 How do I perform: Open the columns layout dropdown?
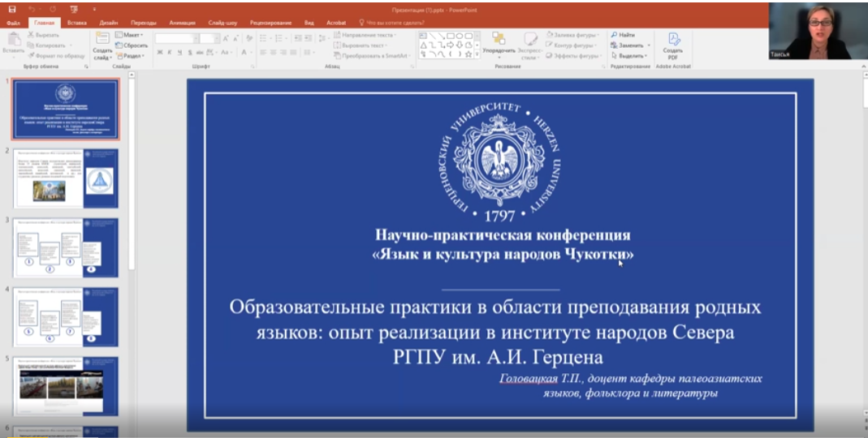309,53
